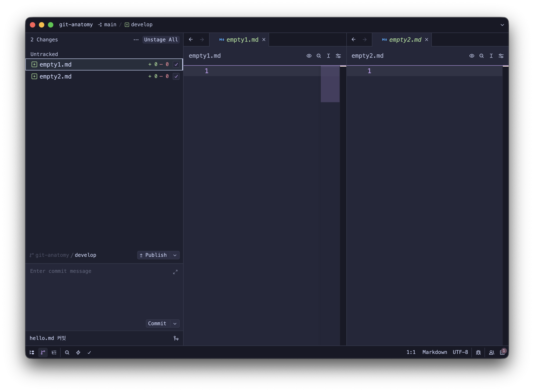Open the debugger bug icon
The width and height of the screenshot is (534, 392).
pyautogui.click(x=478, y=352)
